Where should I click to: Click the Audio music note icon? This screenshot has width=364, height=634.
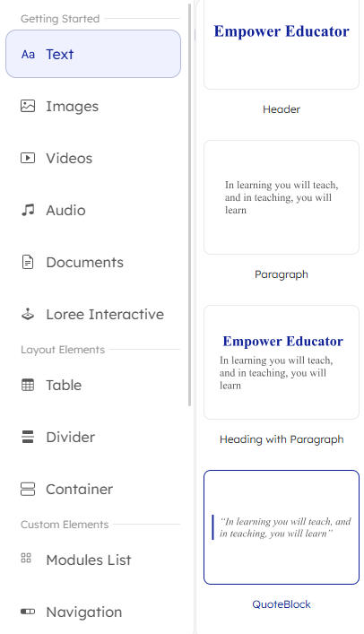[28, 210]
